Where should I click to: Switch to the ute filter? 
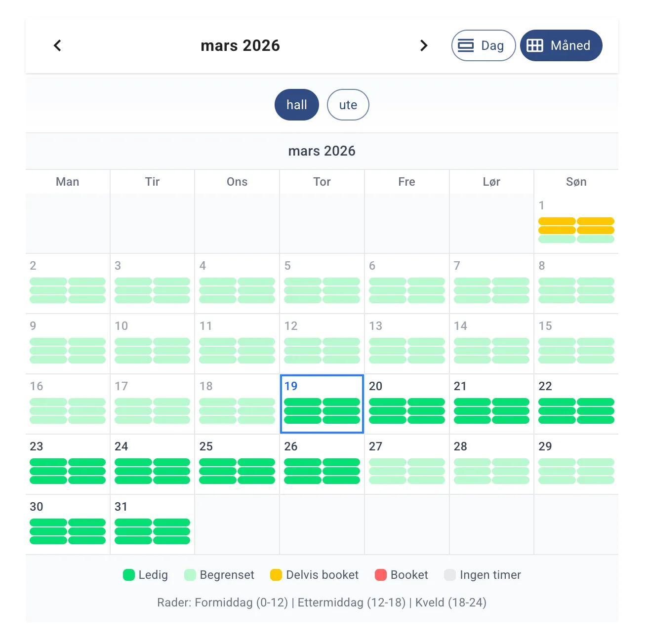pyautogui.click(x=348, y=105)
